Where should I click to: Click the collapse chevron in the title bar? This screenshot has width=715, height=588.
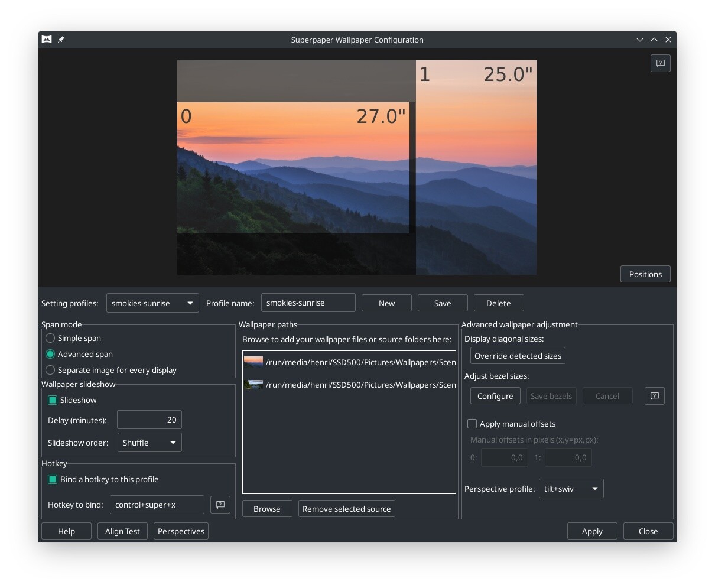[640, 40]
